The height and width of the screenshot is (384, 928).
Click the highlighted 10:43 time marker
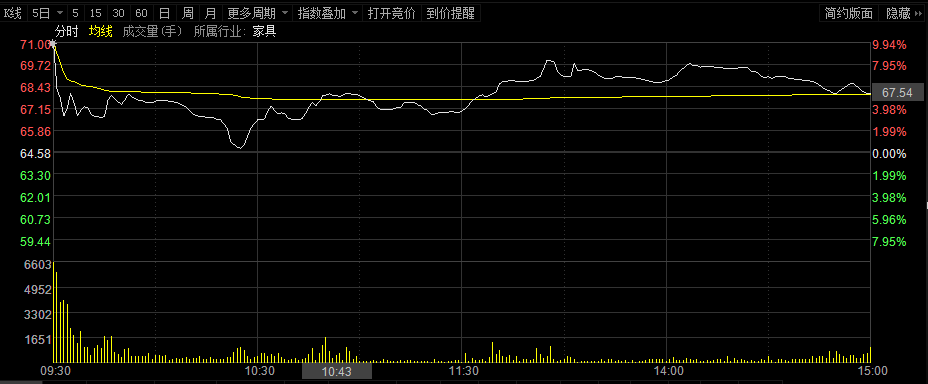[x=337, y=372]
